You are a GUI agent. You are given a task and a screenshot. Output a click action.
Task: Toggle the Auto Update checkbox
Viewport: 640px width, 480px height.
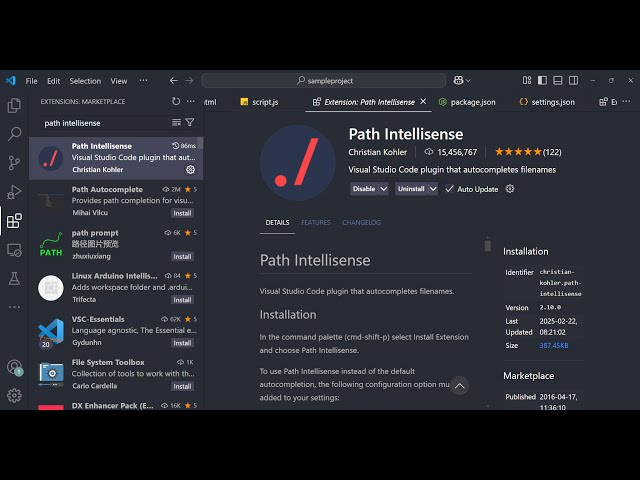pyautogui.click(x=450, y=189)
